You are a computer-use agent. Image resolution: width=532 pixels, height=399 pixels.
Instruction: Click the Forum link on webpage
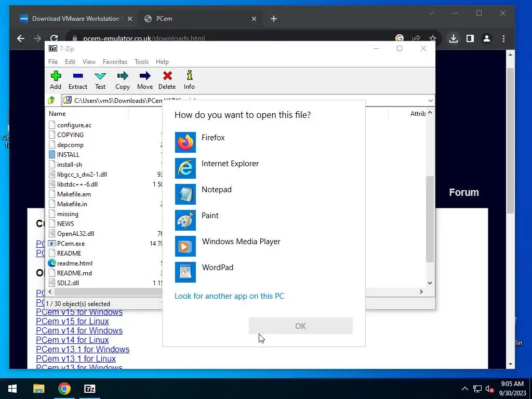(x=464, y=192)
